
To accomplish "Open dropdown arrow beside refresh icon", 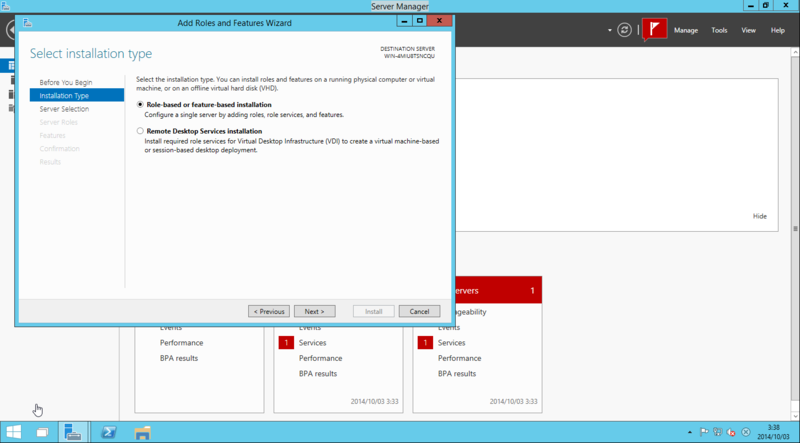I will pos(610,30).
